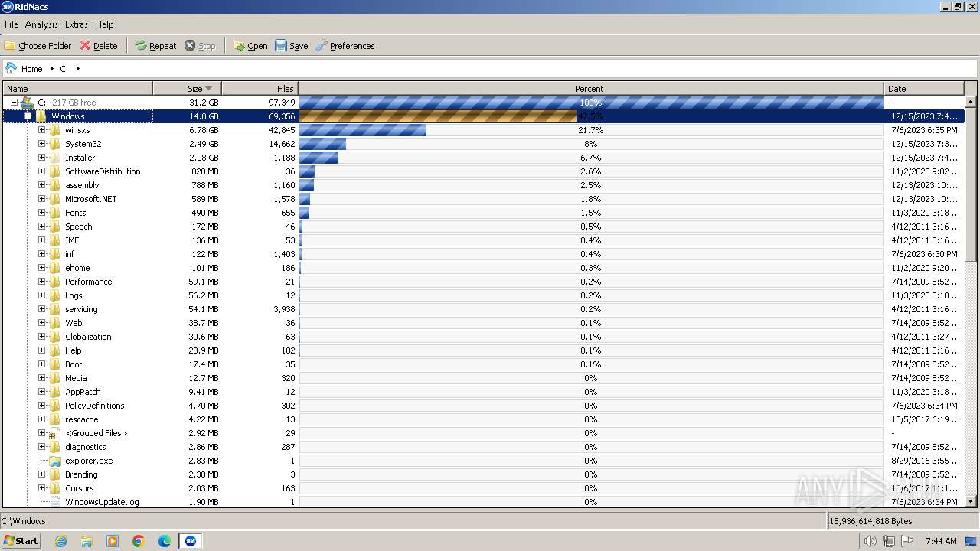Open File Explorer from taskbar

coord(87,541)
